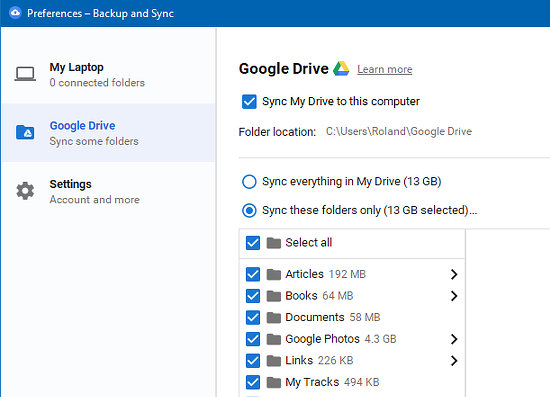Click the Google Photos 4.3 GB folder name
The height and width of the screenshot is (397, 550).
pos(341,339)
